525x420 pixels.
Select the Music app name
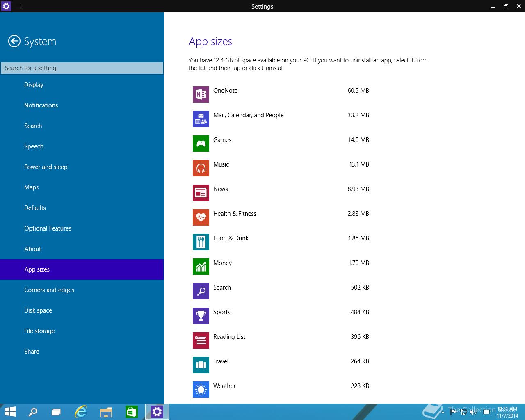221,164
